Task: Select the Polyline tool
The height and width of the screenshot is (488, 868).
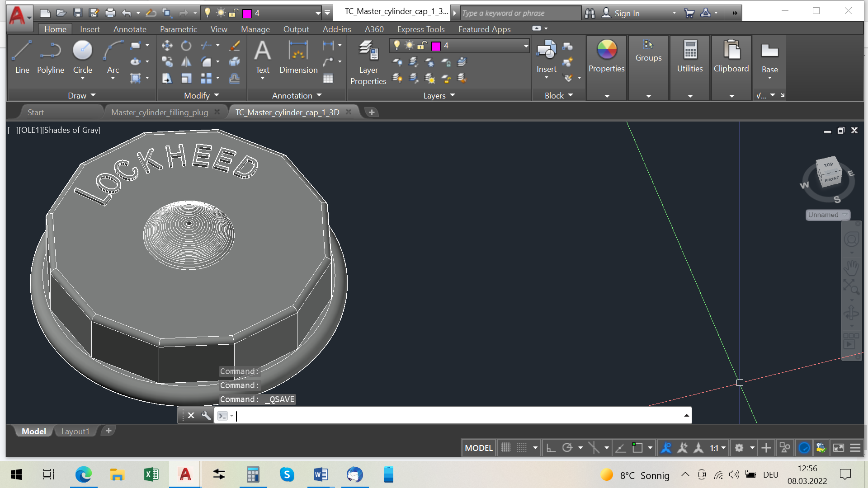Action: 50,56
